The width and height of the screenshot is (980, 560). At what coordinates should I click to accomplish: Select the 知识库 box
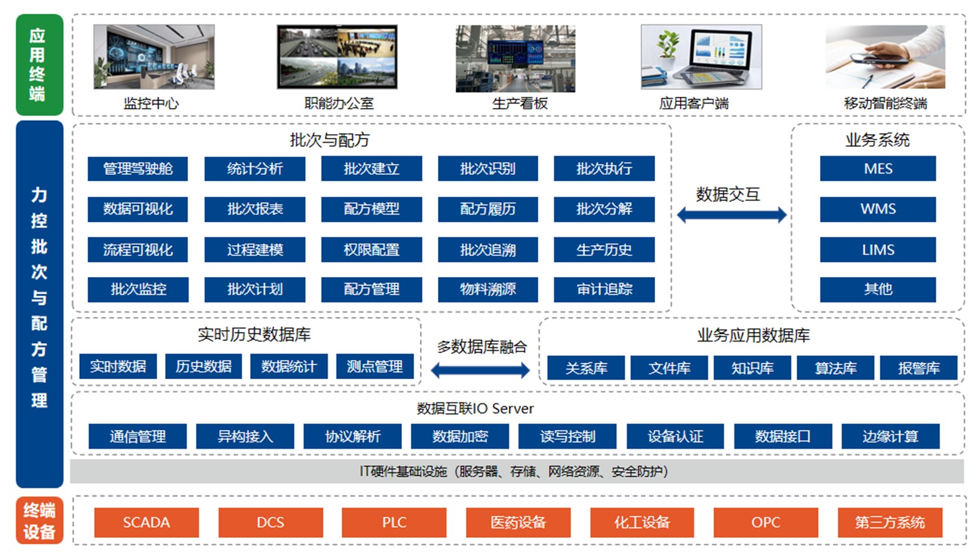pyautogui.click(x=752, y=368)
